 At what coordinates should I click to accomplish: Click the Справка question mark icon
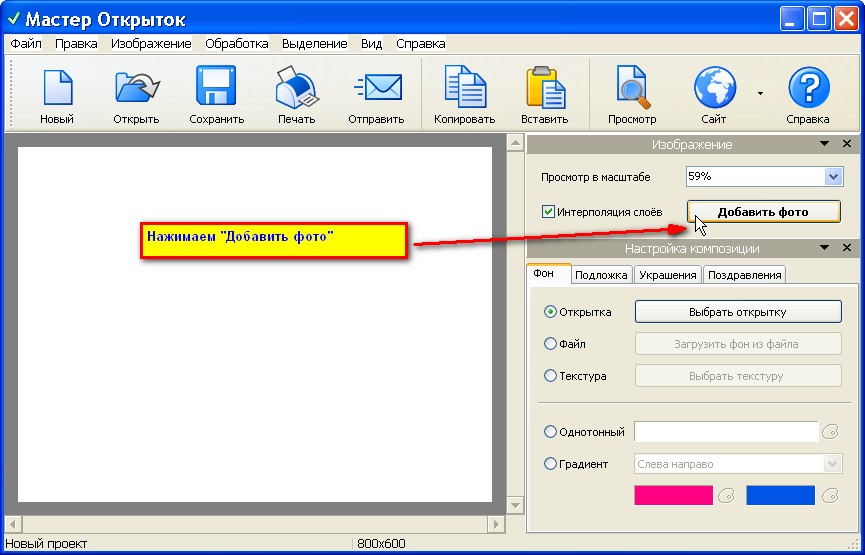pyautogui.click(x=808, y=87)
